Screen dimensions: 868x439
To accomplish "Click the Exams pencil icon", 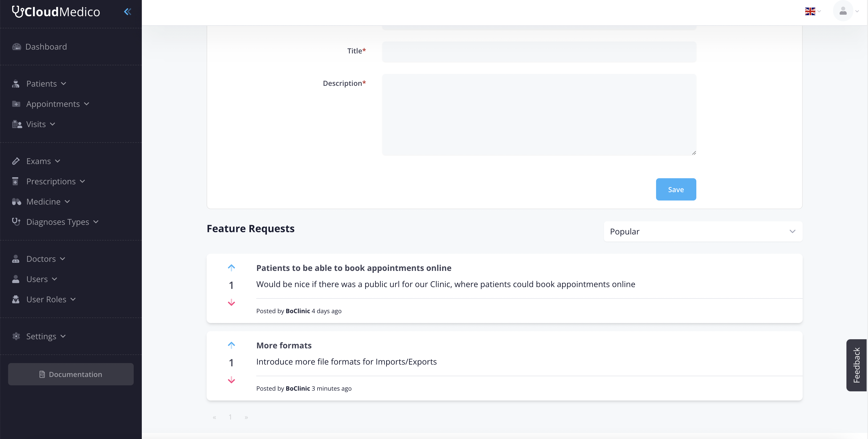I will (16, 161).
